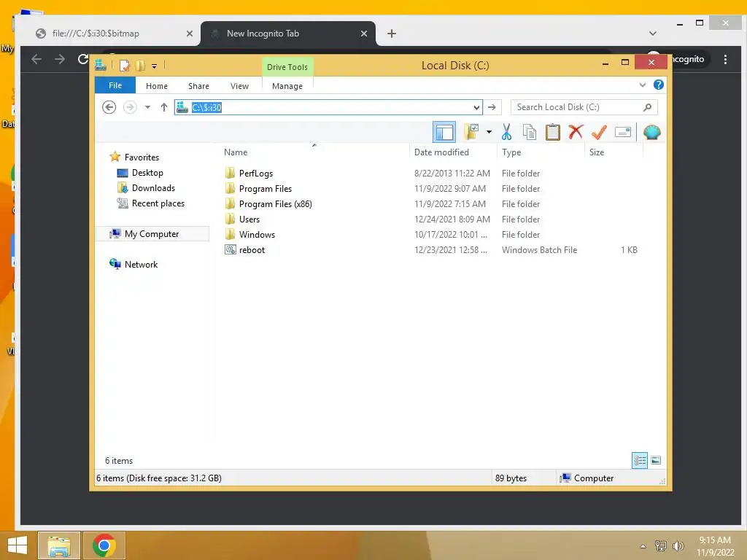Click the navigation pane toggle toolbar icon
Screen dimensions: 747x560
[444, 132]
